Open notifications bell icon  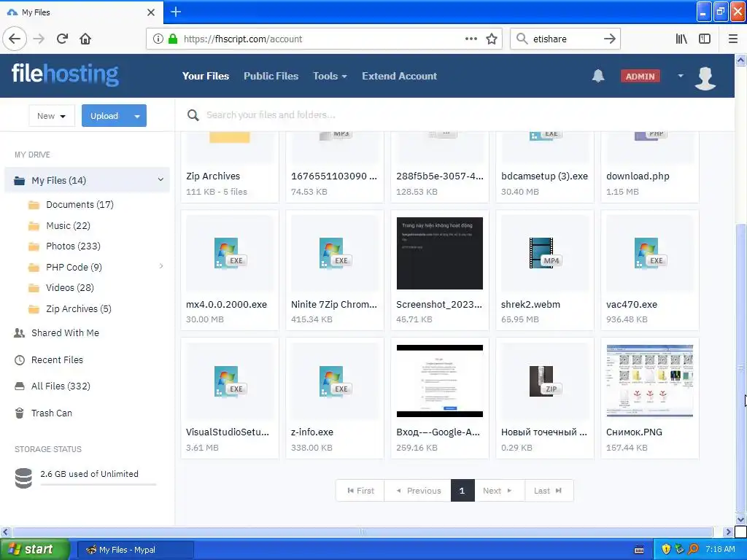coord(598,76)
